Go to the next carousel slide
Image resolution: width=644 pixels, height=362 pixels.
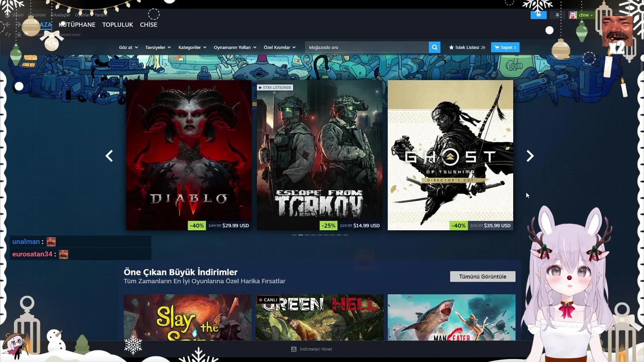530,156
